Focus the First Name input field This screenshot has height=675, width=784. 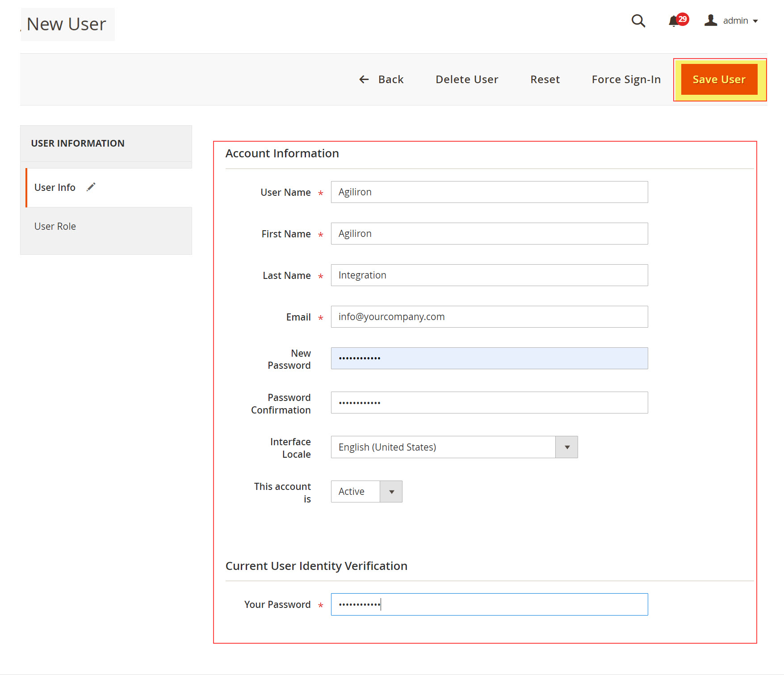(489, 233)
